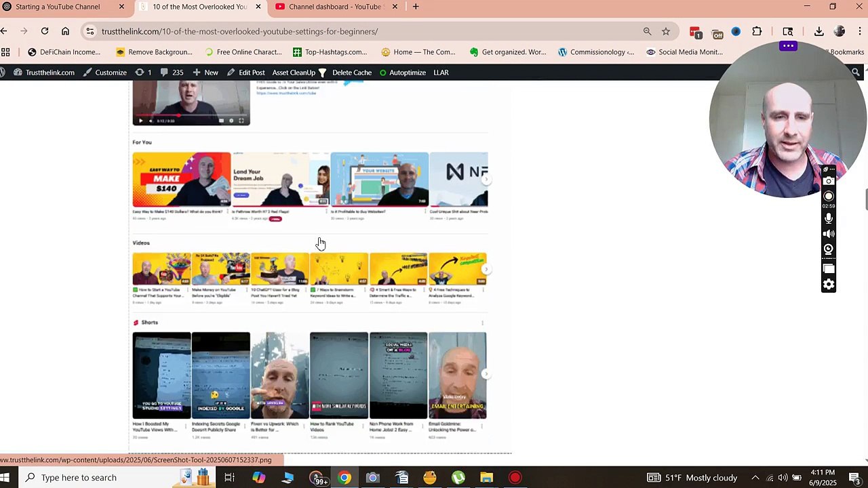Open Social Media Monitor bookmark
The image size is (868, 488).
pos(684,52)
